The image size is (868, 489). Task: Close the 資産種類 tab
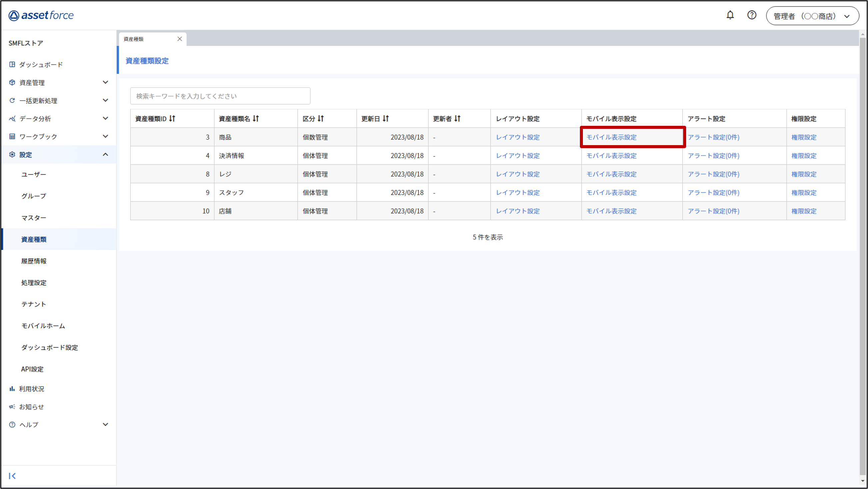click(180, 39)
